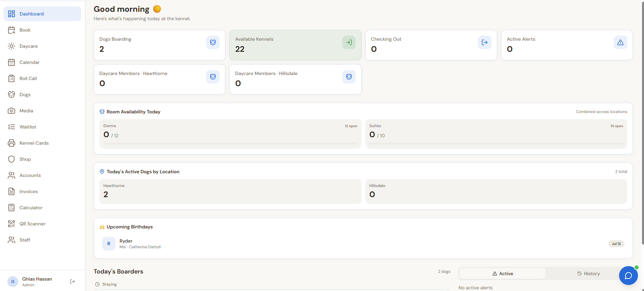Click the 'Staying' section label
644x291 pixels.
click(109, 284)
